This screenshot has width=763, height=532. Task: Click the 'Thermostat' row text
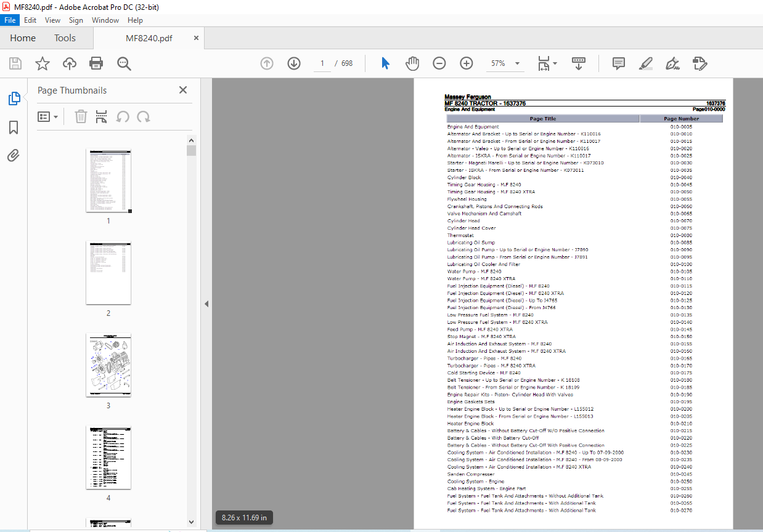460,235
